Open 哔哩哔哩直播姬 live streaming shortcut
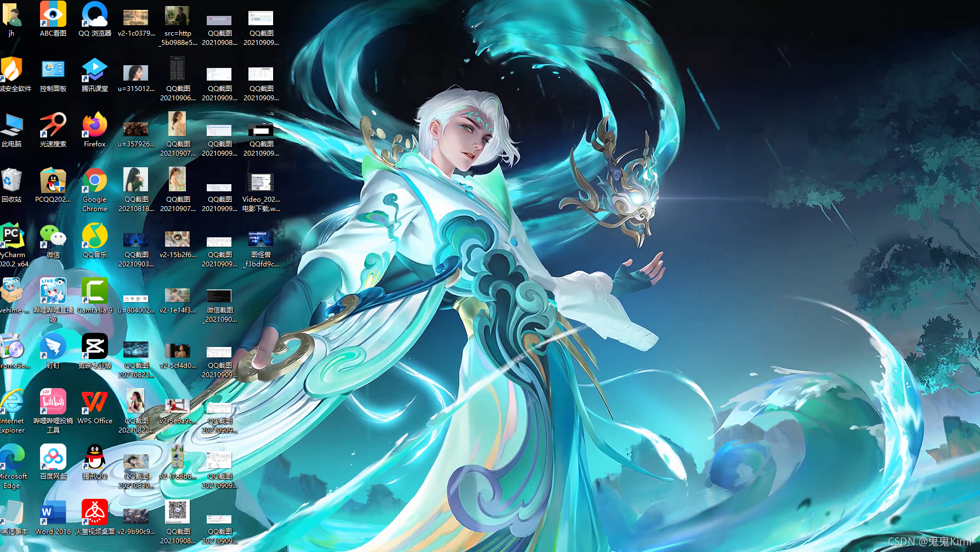The width and height of the screenshot is (980, 552). 53,300
